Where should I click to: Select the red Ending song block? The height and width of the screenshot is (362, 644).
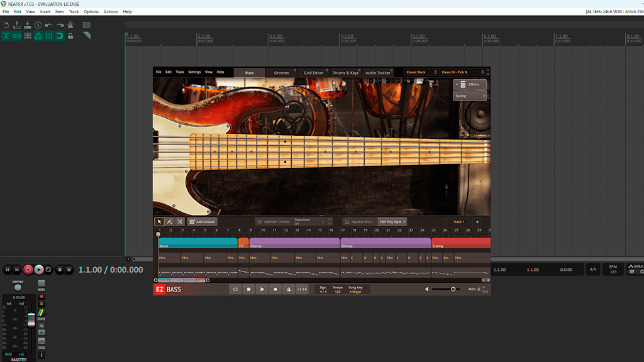461,243
